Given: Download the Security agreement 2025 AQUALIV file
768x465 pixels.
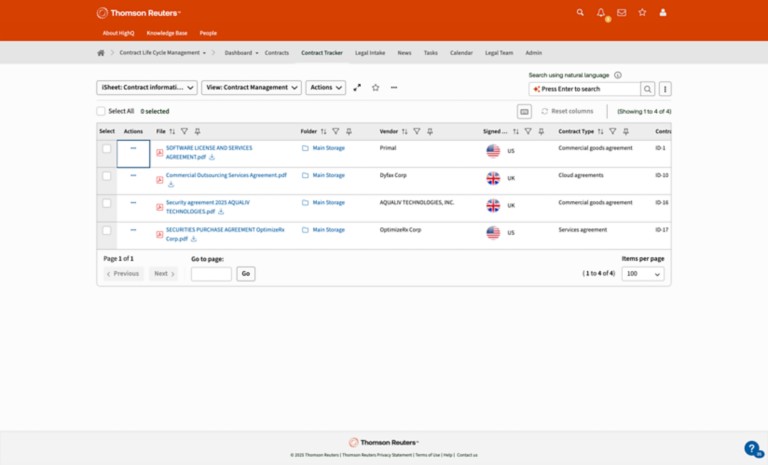Looking at the screenshot, I should (x=221, y=212).
